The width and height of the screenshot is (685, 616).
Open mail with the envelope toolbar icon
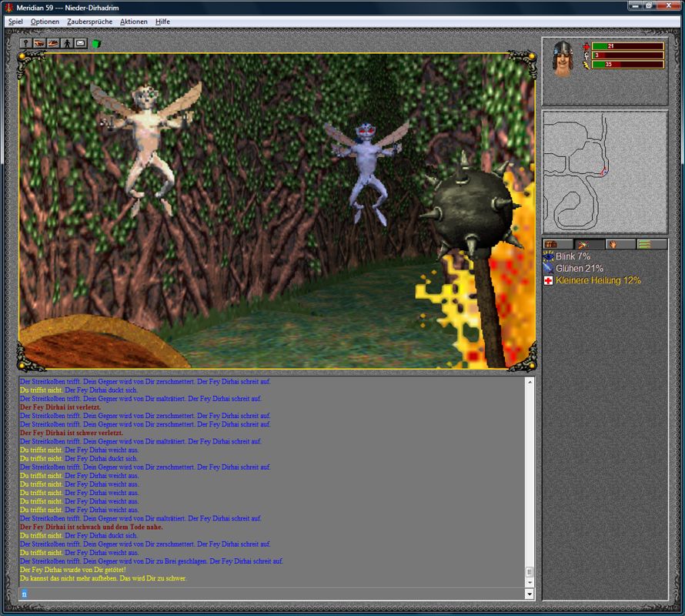click(80, 43)
